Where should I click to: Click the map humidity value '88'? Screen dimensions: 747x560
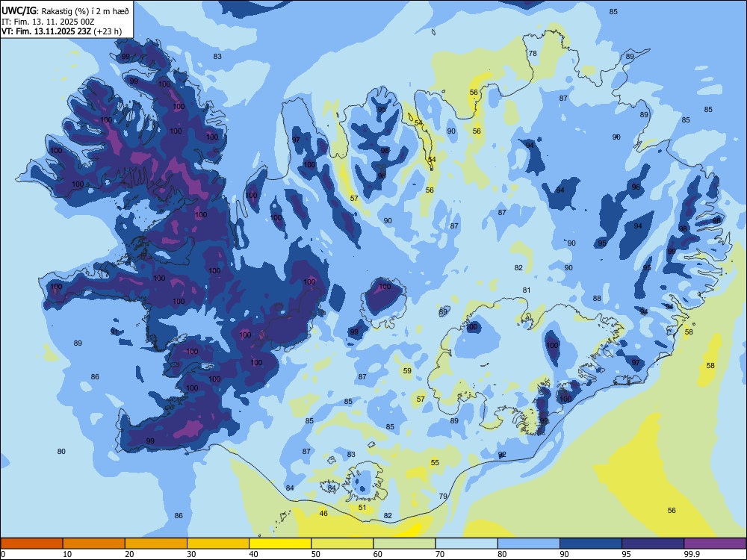click(x=597, y=299)
